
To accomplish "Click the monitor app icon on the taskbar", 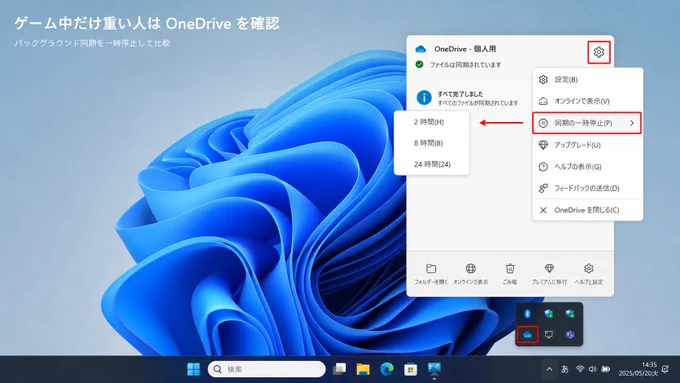I will coord(434,369).
